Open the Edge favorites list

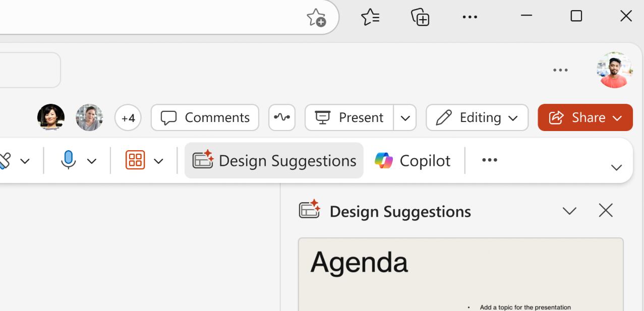(371, 17)
